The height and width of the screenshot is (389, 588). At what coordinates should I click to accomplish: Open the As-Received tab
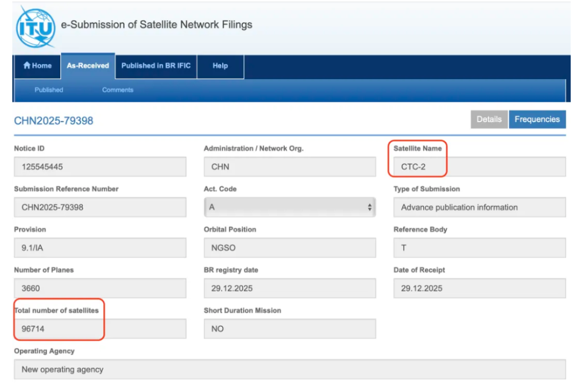coord(87,66)
